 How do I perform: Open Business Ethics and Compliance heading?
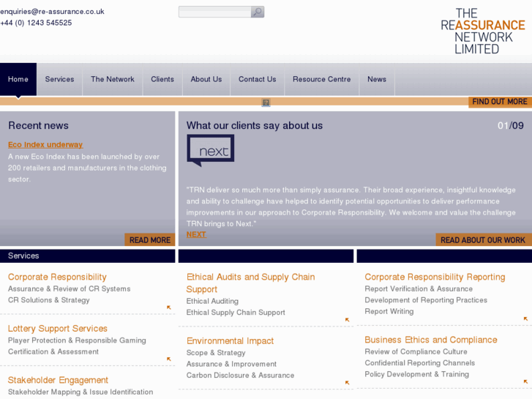pos(431,340)
